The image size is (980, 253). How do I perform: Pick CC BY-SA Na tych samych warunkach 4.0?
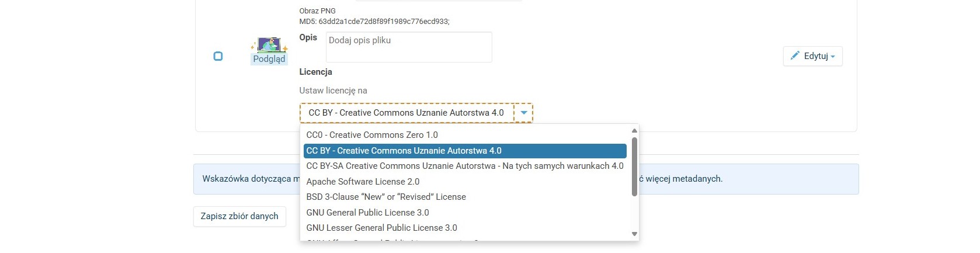(x=464, y=166)
